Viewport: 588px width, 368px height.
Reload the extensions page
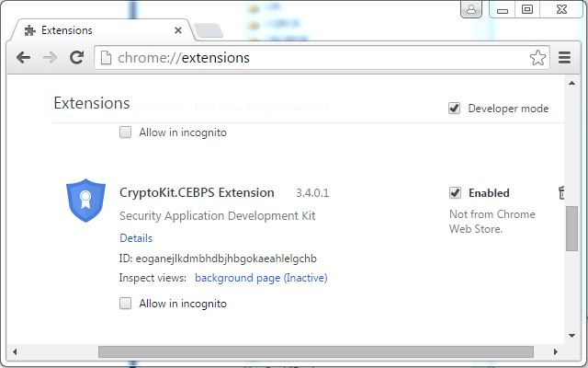click(77, 57)
